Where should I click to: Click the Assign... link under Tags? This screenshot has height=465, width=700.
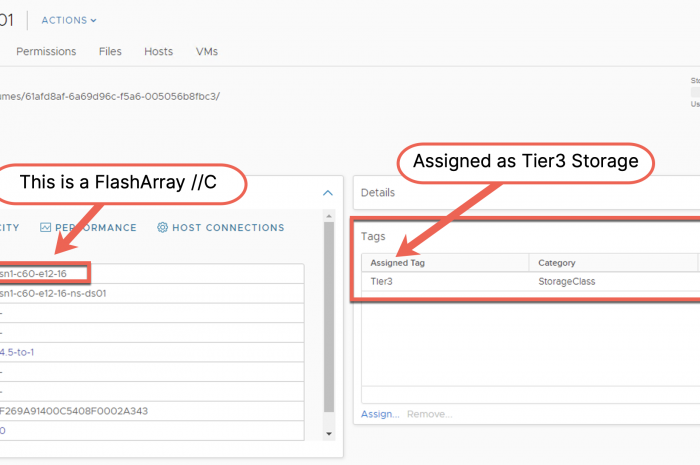tap(380, 413)
